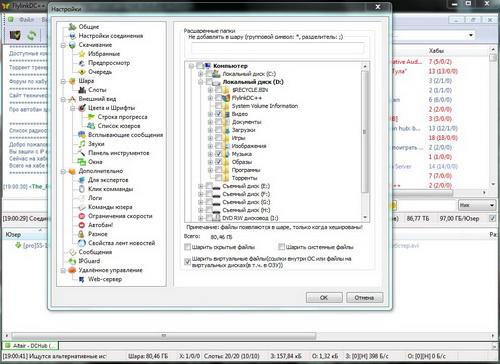
Task: Select the Настройки соединения icon
Action: [72, 36]
